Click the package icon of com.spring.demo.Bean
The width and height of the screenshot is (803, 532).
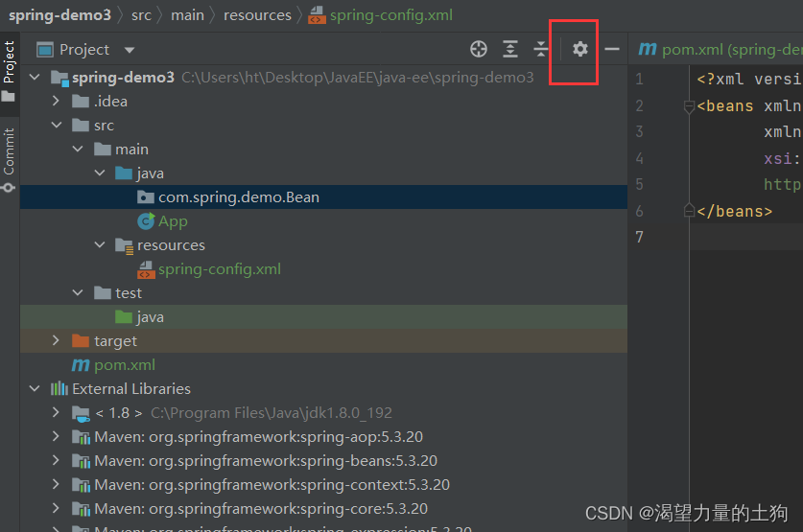point(146,197)
